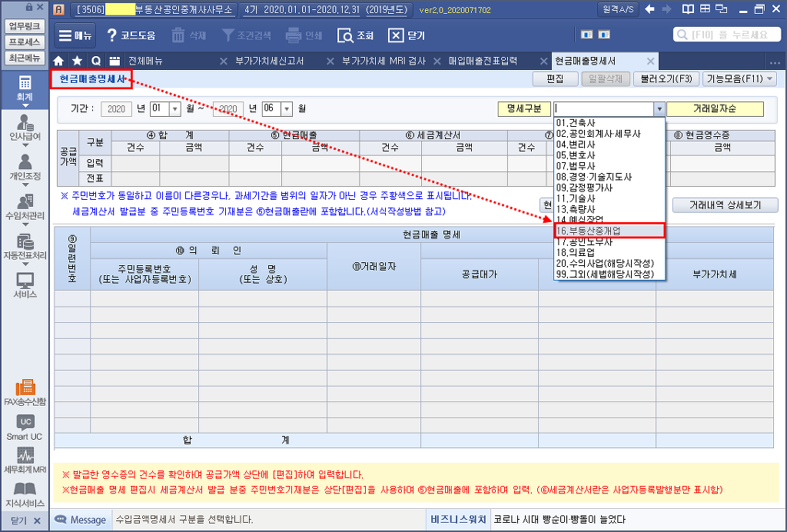Click the 최근메뉴 button
The image size is (787, 532).
[x=25, y=58]
